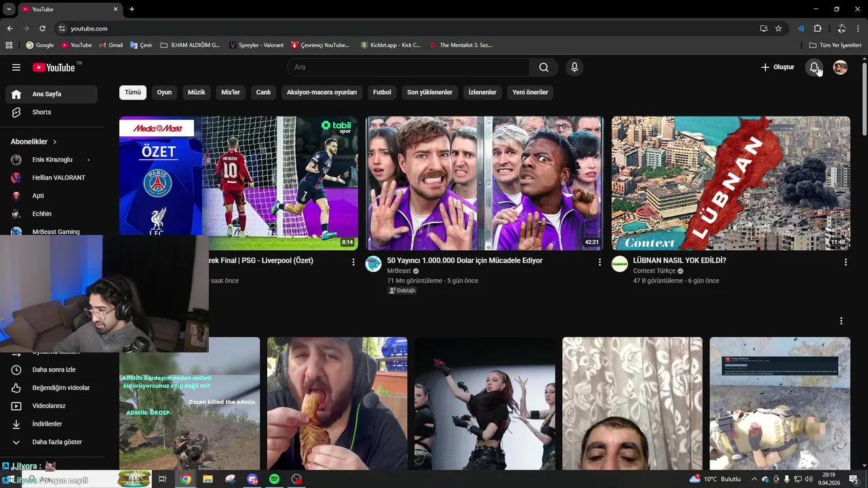Focus the Ara search field
The height and width of the screenshot is (488, 868).
pos(408,67)
